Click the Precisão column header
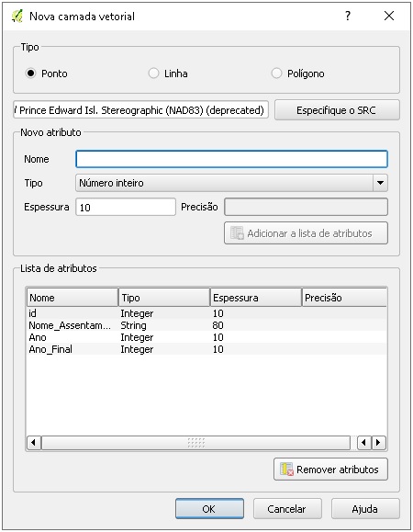Screen dimensions: 413x532 [344, 298]
